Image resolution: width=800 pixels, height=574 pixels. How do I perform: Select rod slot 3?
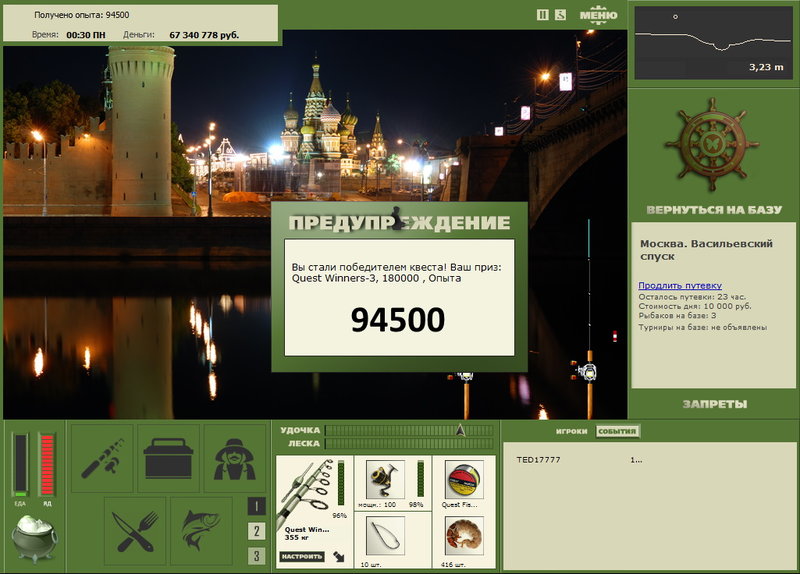pos(256,556)
